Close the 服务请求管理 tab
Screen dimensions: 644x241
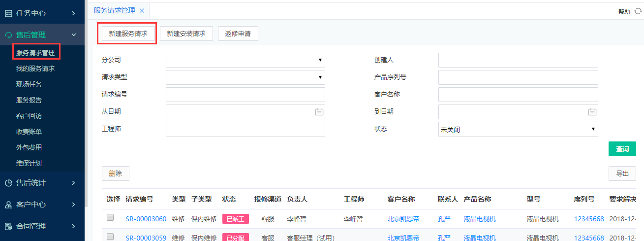click(142, 10)
